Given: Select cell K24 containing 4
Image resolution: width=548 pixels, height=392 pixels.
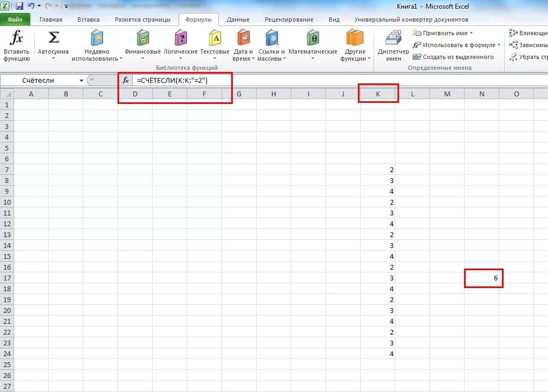Looking at the screenshot, I should click(x=378, y=354).
